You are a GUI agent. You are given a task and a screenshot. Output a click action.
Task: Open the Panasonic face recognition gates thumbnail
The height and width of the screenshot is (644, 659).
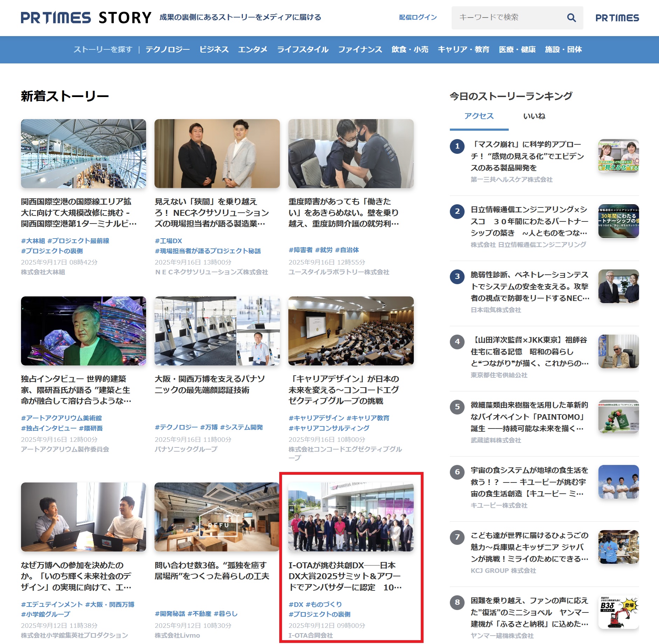pyautogui.click(x=217, y=331)
